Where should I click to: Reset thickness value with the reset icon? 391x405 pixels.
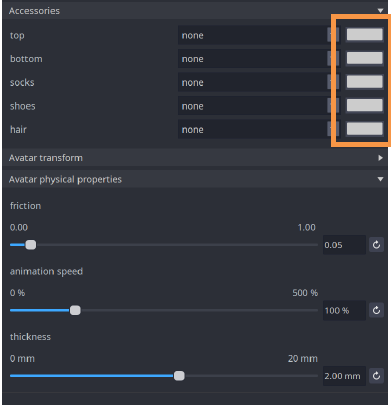pyautogui.click(x=376, y=376)
